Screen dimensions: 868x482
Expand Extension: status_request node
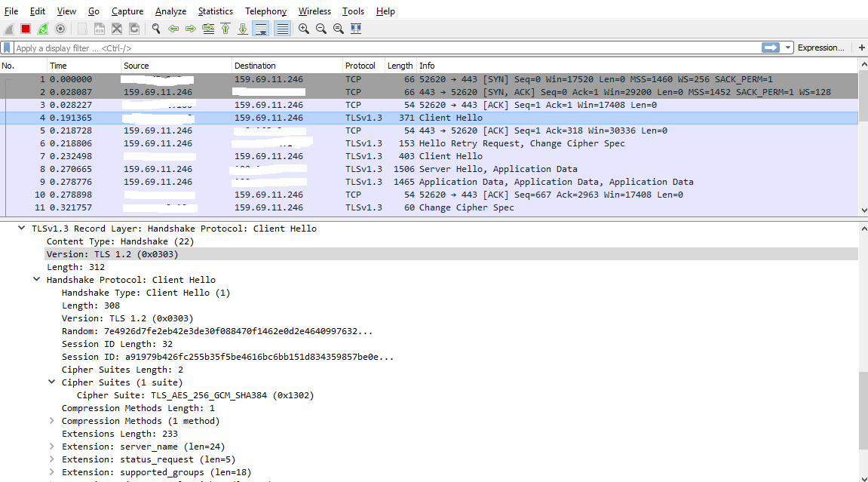pyautogui.click(x=51, y=459)
